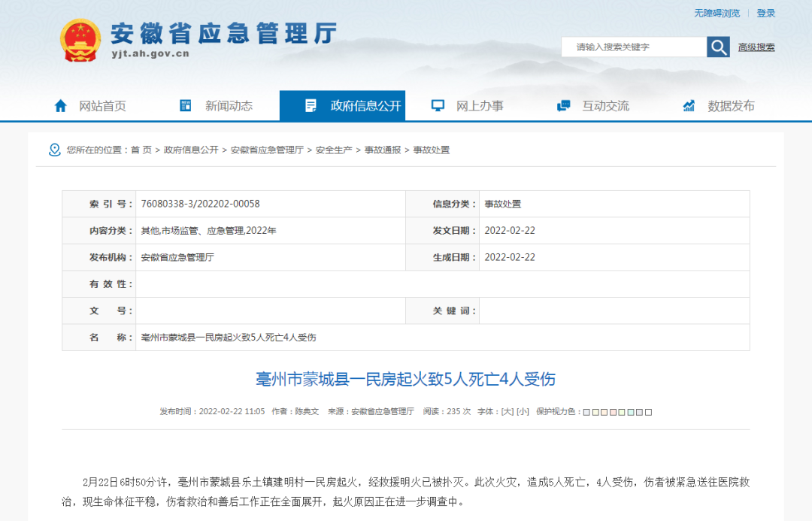Click the 新闻动态 news icon
This screenshot has width=812, height=521.
pyautogui.click(x=185, y=105)
